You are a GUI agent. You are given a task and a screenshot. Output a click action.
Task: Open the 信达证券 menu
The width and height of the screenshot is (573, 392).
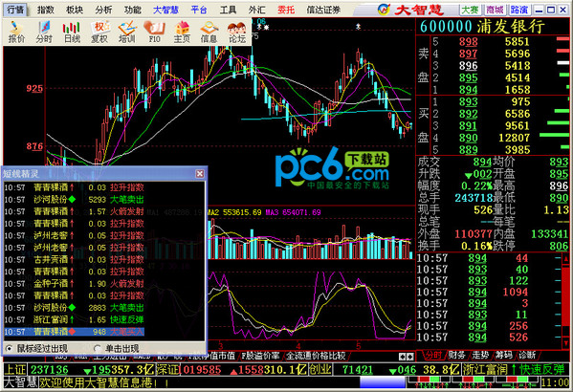click(323, 10)
